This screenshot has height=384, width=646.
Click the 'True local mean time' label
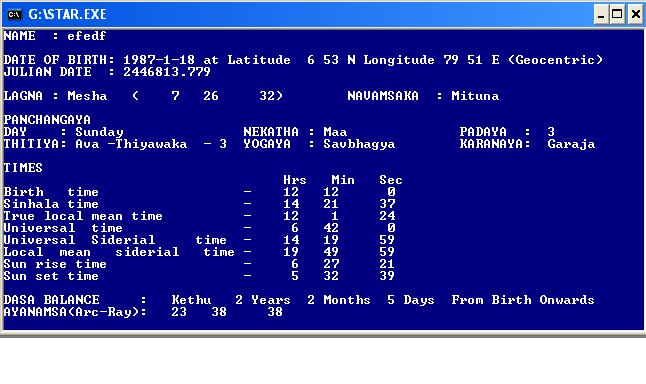click(83, 216)
